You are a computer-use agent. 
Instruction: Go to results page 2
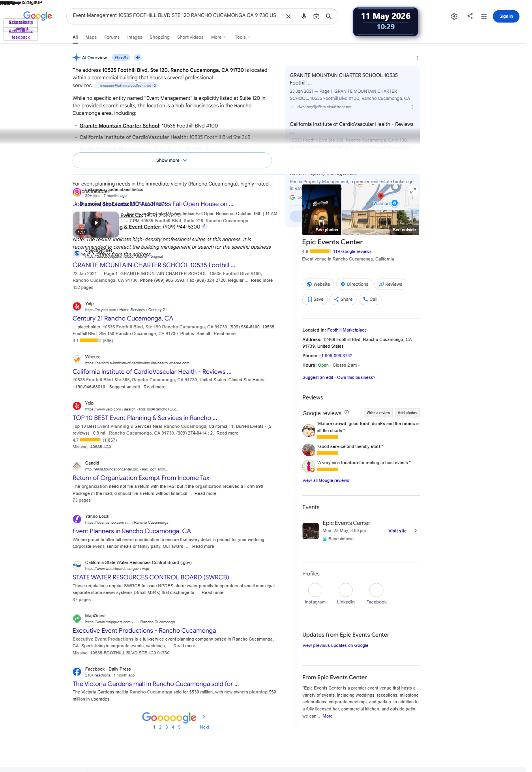(x=160, y=727)
